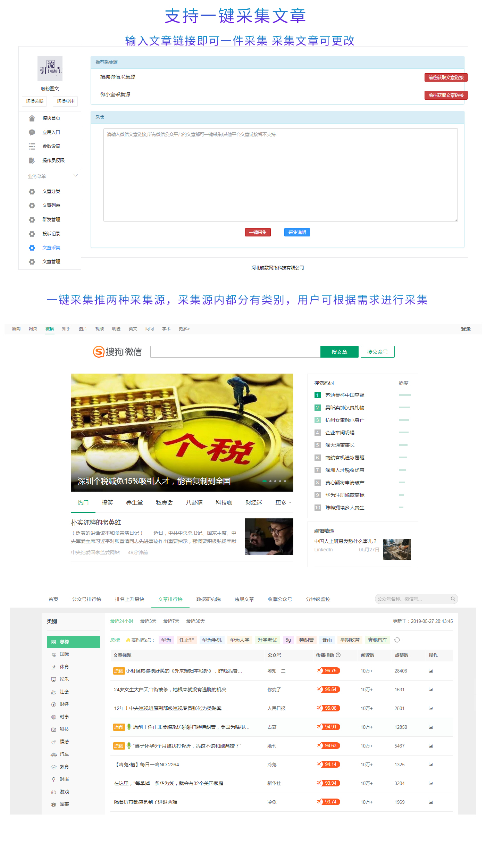Click chart icon in 粤知一二 row
This screenshot has width=486, height=868.
(430, 671)
